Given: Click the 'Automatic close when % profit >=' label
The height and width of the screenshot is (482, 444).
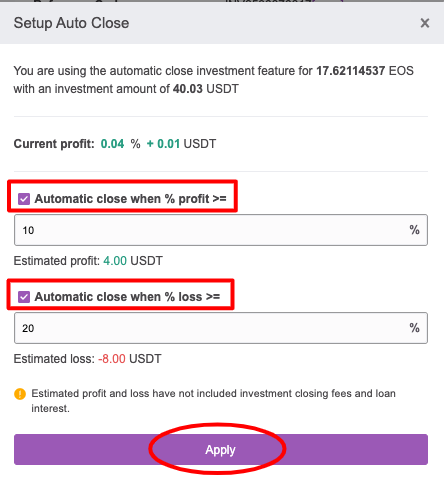Looking at the screenshot, I should [131, 199].
